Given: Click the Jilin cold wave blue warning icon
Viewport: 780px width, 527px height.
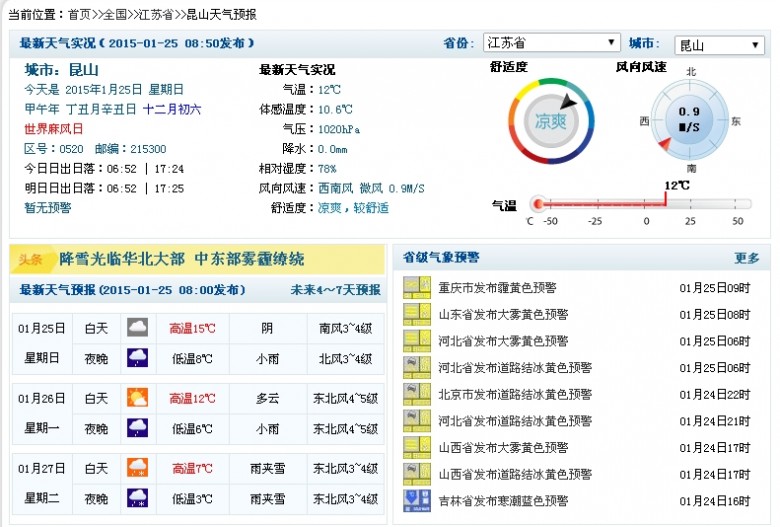Looking at the screenshot, I should tap(416, 501).
